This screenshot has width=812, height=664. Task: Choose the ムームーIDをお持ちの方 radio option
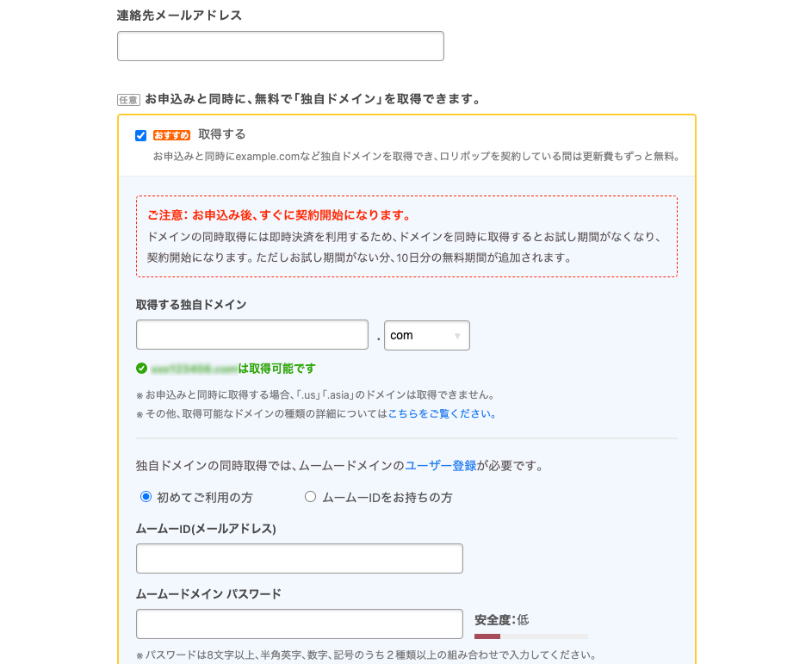[311, 497]
